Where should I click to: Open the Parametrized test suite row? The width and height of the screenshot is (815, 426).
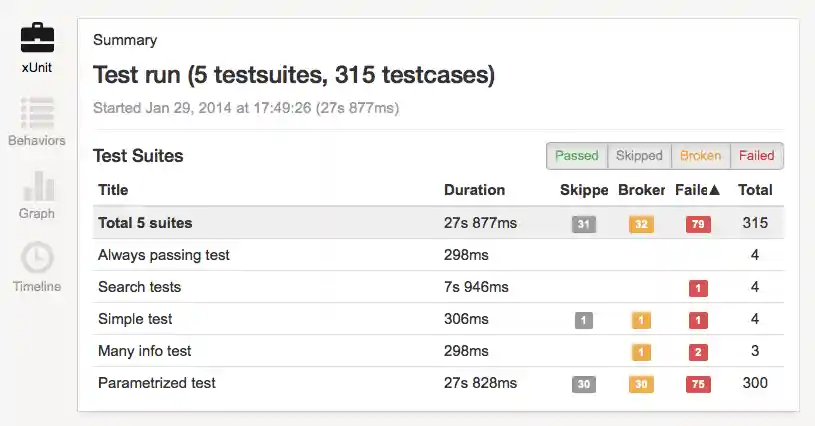pos(157,383)
